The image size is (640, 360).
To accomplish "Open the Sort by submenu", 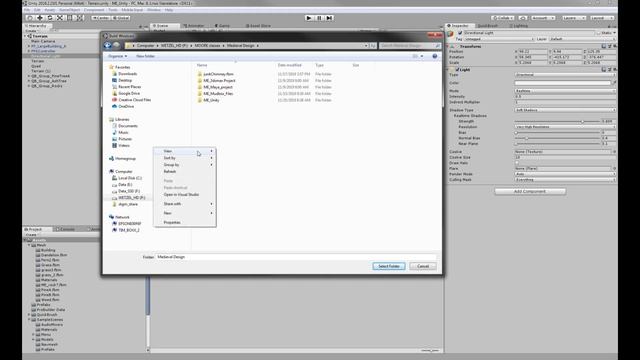I will click(184, 158).
